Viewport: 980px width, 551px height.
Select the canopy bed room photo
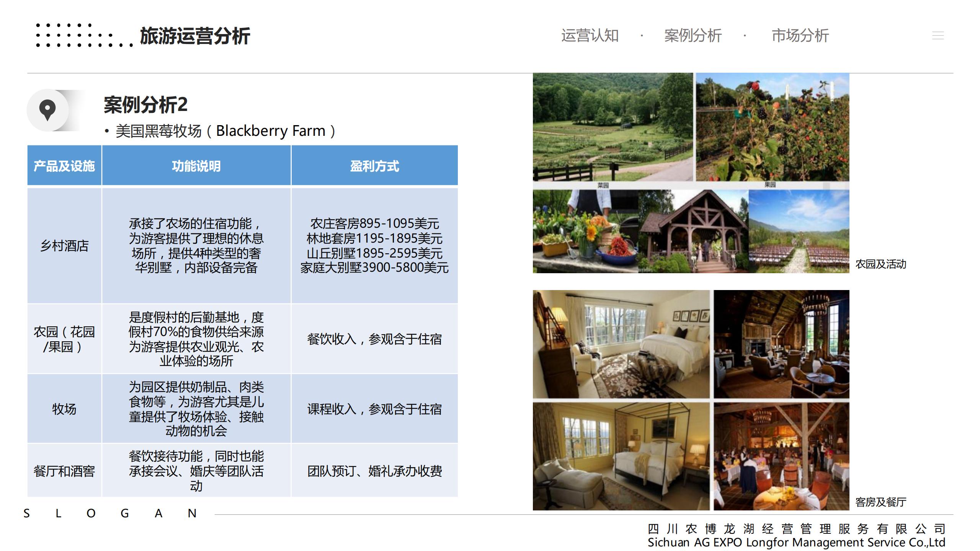(621, 456)
